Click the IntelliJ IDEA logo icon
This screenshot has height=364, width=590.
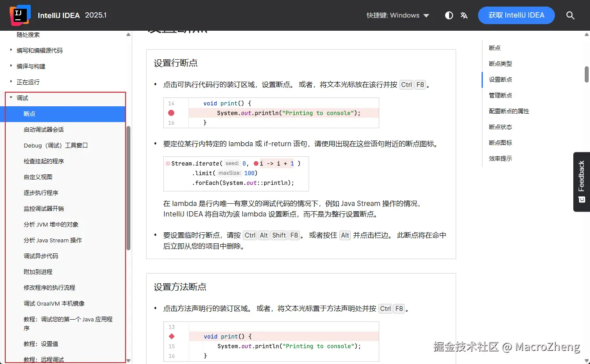[20, 15]
